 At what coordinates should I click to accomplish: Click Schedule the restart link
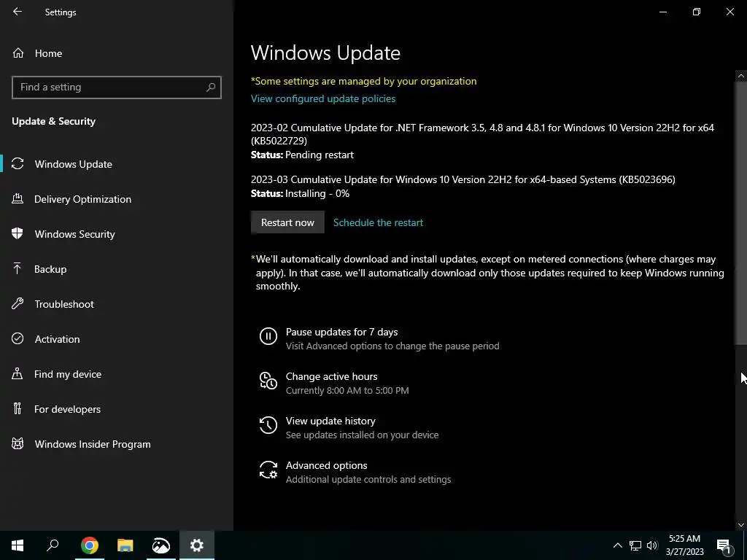(378, 222)
